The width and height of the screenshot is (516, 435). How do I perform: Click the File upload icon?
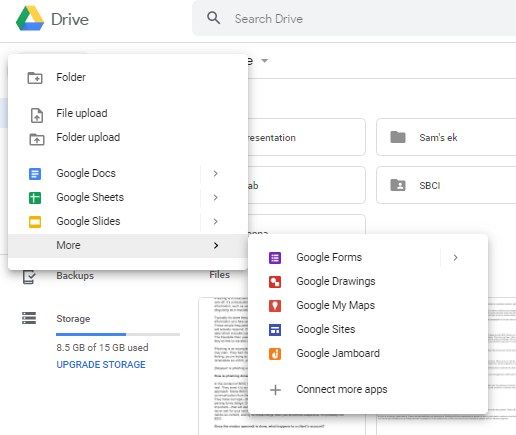click(37, 115)
